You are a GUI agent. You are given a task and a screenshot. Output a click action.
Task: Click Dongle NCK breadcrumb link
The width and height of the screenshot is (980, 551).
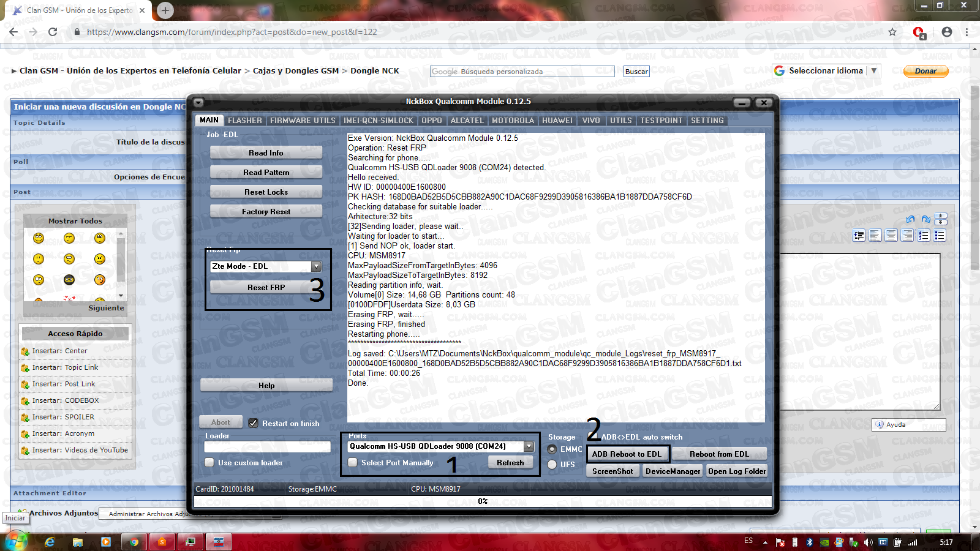click(375, 71)
